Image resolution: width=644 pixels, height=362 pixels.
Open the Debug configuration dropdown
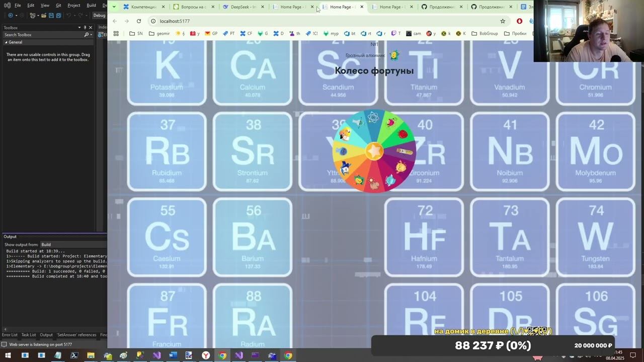point(99,16)
